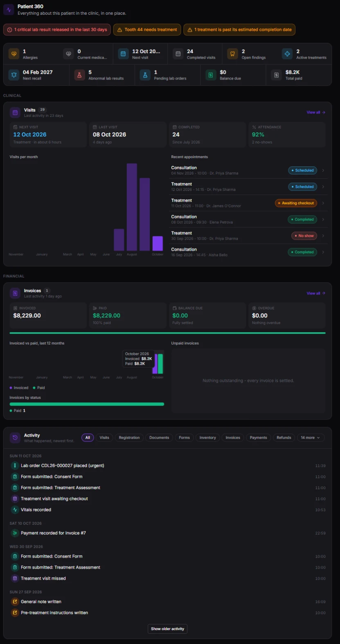Click the Current medications icon
Viewport: 340px width, 644px height.
69,54
